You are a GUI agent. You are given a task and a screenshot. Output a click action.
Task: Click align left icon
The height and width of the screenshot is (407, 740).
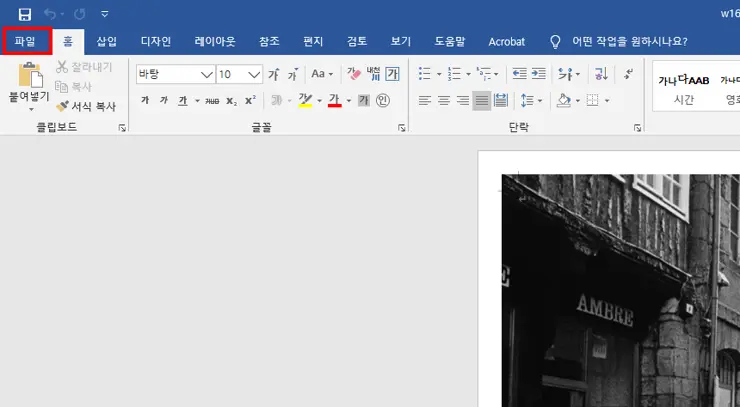tap(425, 100)
